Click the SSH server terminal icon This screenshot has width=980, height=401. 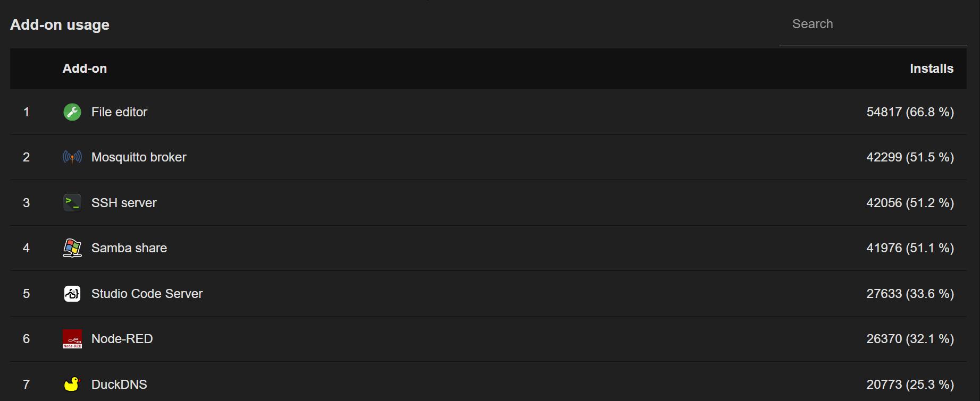point(72,203)
